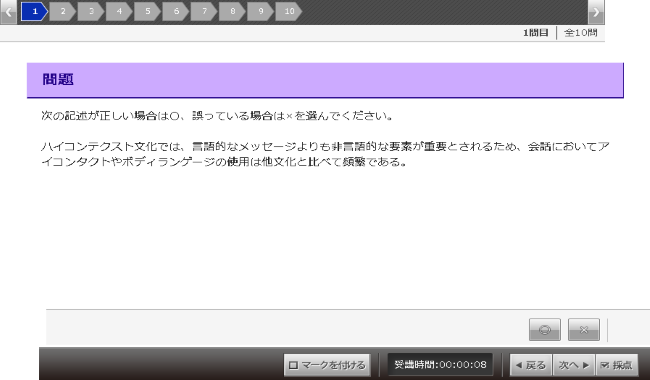The image size is (650, 380).
Task: Jump to question 5 step
Action: 147,11
